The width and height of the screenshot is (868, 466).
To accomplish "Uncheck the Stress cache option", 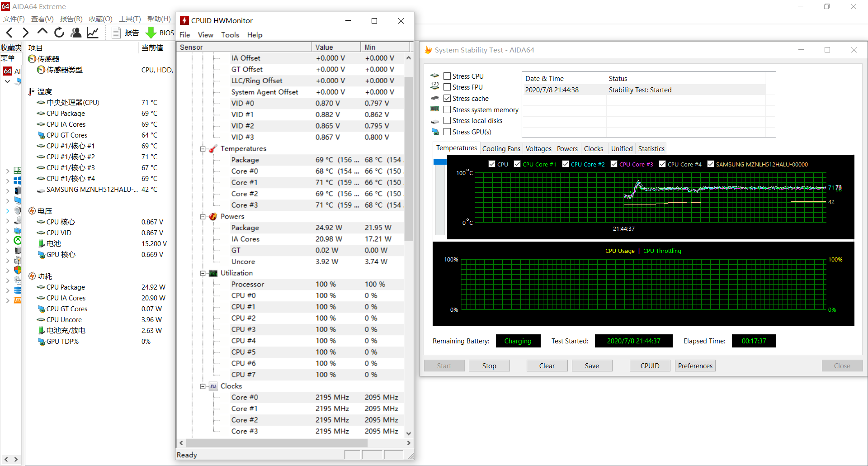I will 447,98.
